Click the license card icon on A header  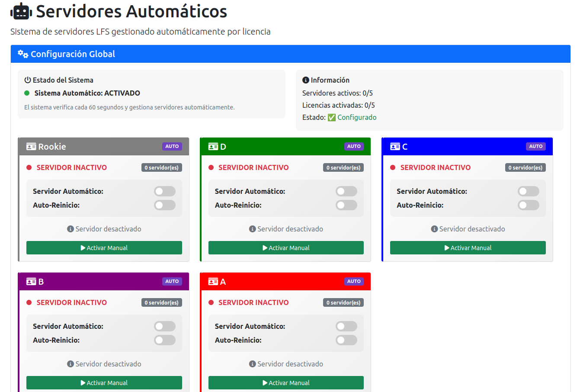coord(213,282)
